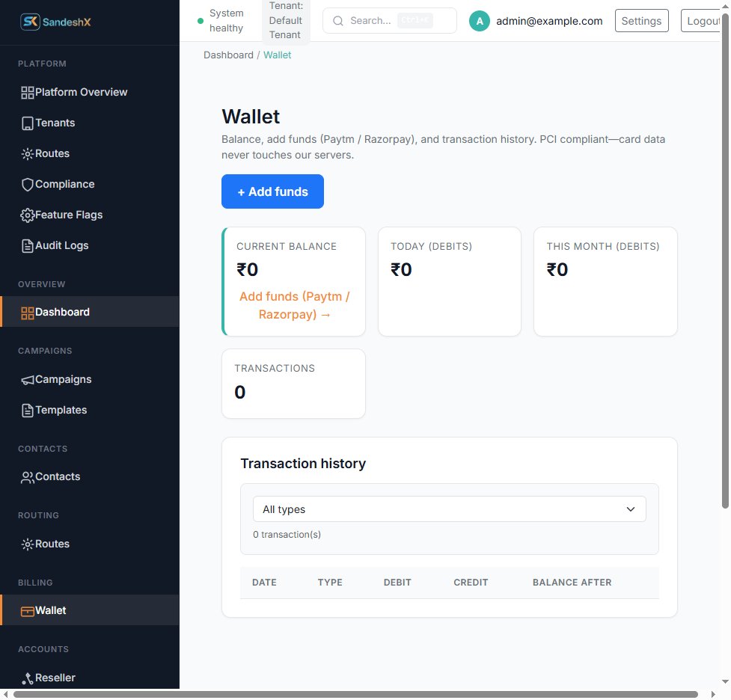Viewport: 731px width, 700px height.
Task: Click the dropdown chevron arrow in filter
Action: [630, 509]
